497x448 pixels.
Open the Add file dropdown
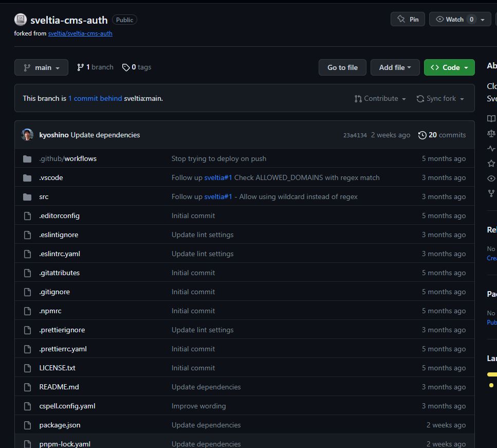395,67
